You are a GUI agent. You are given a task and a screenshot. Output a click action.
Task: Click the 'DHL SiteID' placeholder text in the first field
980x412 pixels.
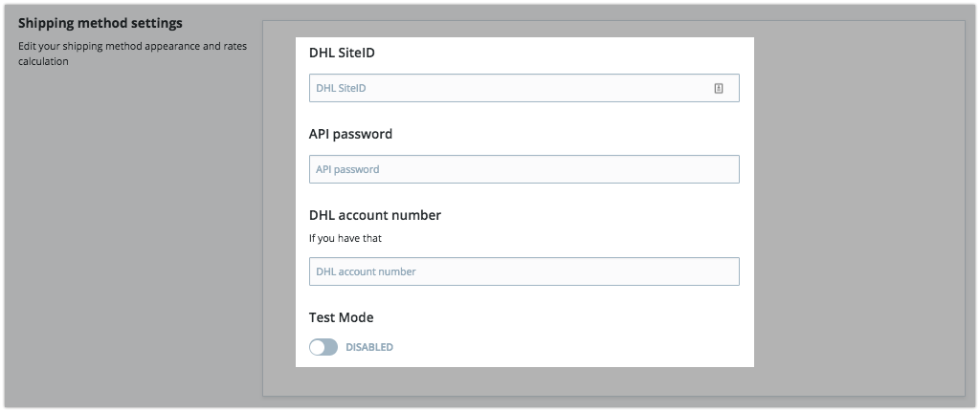coord(341,89)
